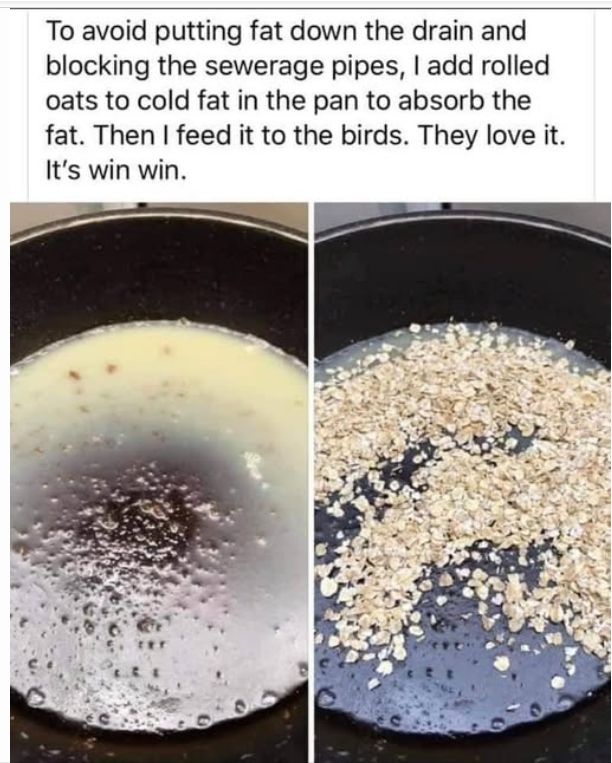Click the brown specks in the yellow fat

pos(92,372)
